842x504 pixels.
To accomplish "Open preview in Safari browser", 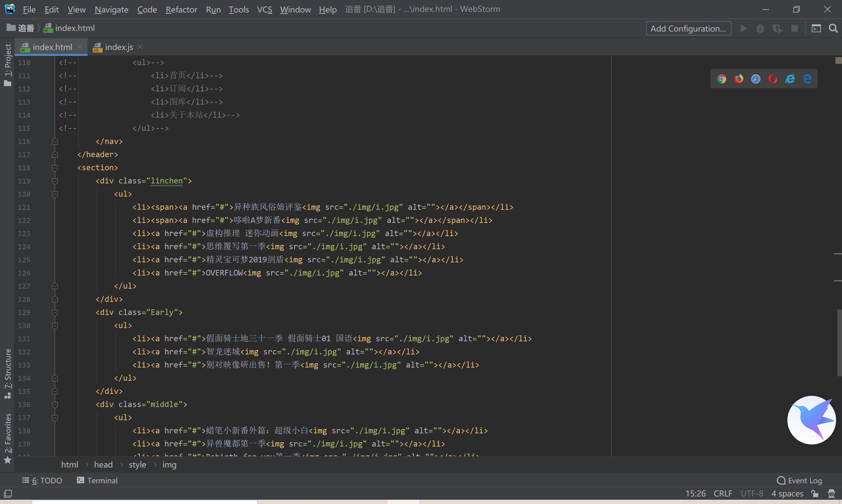I will pos(756,79).
